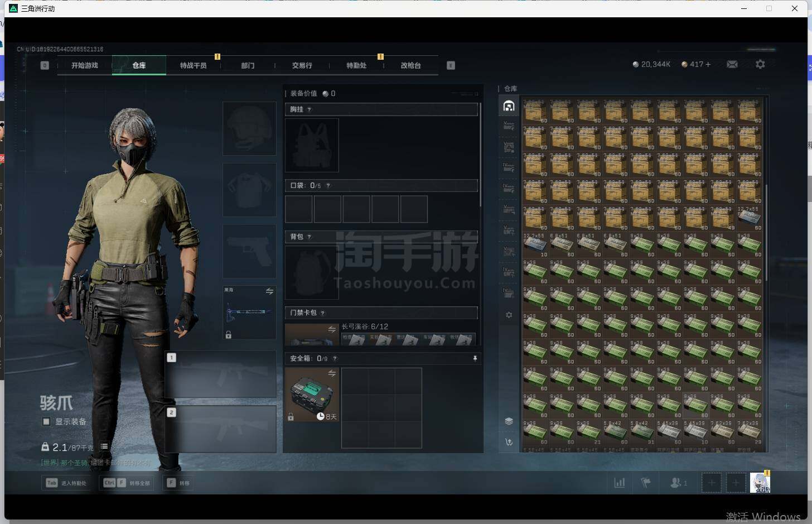812x524 pixels.
Task: Click the world chat message line
Action: coord(96,463)
